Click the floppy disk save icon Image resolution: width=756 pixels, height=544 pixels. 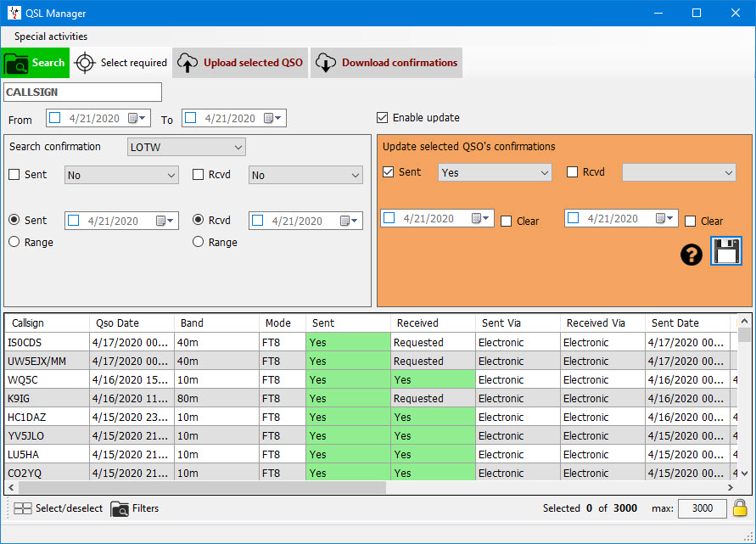[x=726, y=250]
